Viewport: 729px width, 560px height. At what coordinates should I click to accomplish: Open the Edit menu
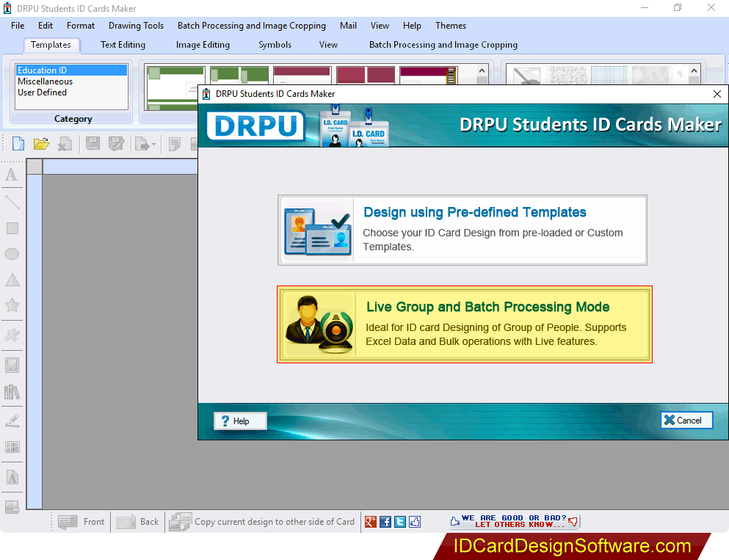pyautogui.click(x=46, y=26)
